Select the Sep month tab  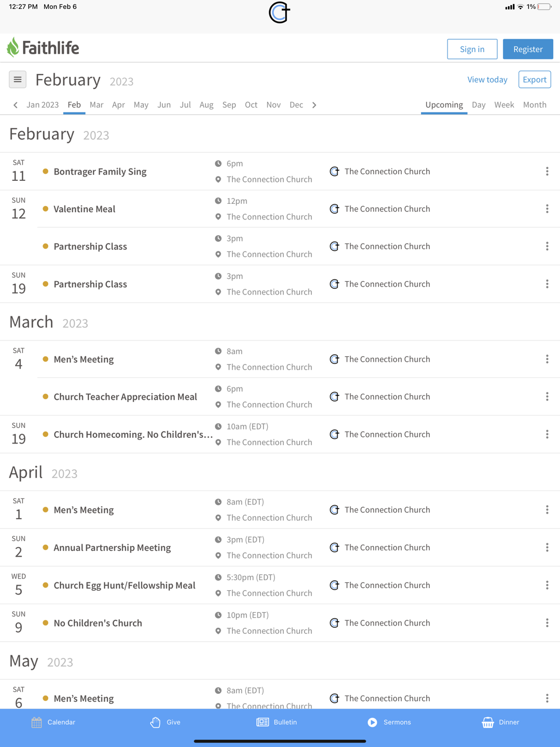tap(229, 105)
